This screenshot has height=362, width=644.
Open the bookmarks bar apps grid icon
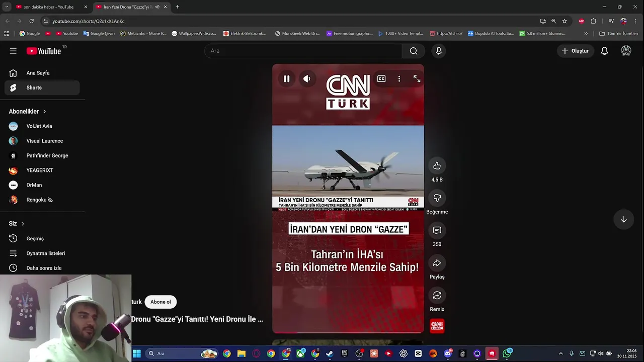tap(7, 34)
